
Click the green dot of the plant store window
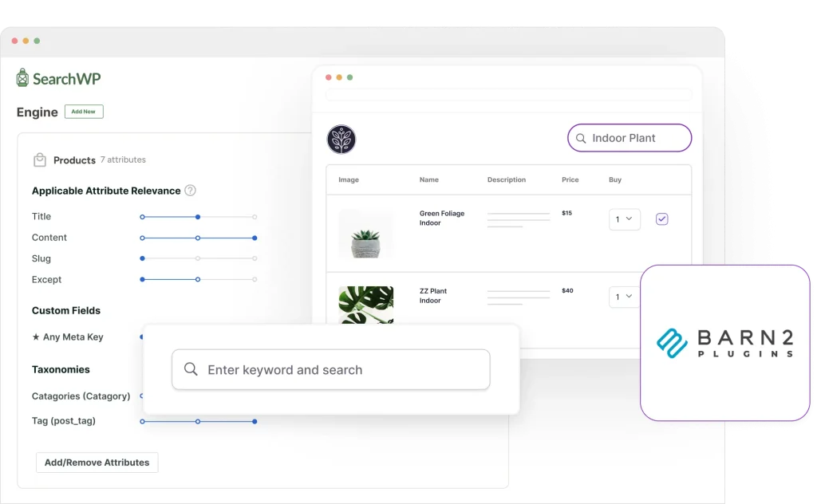point(349,77)
